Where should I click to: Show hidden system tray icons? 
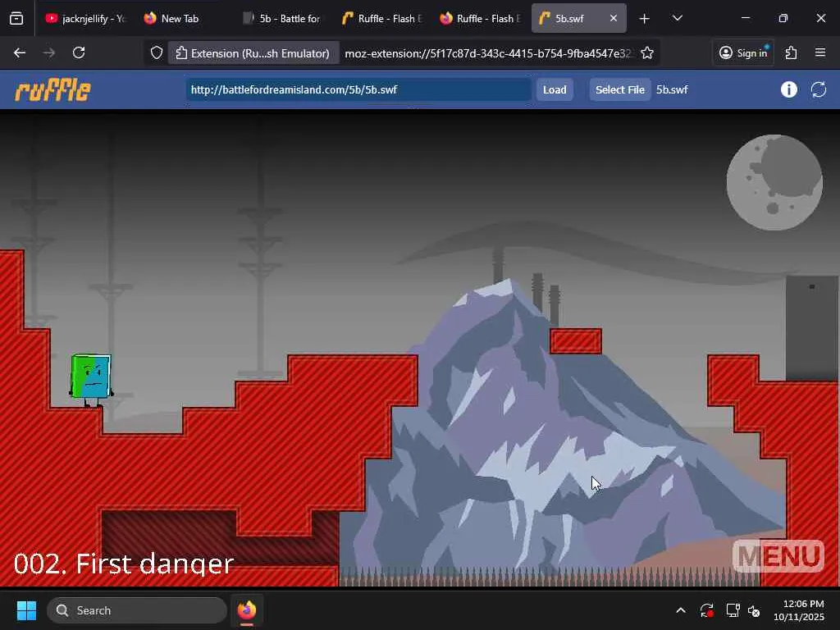[x=680, y=610]
